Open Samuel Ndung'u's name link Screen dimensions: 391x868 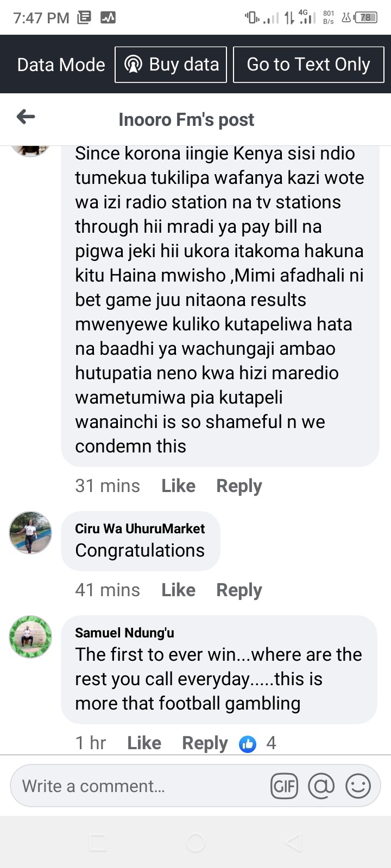coord(124,633)
